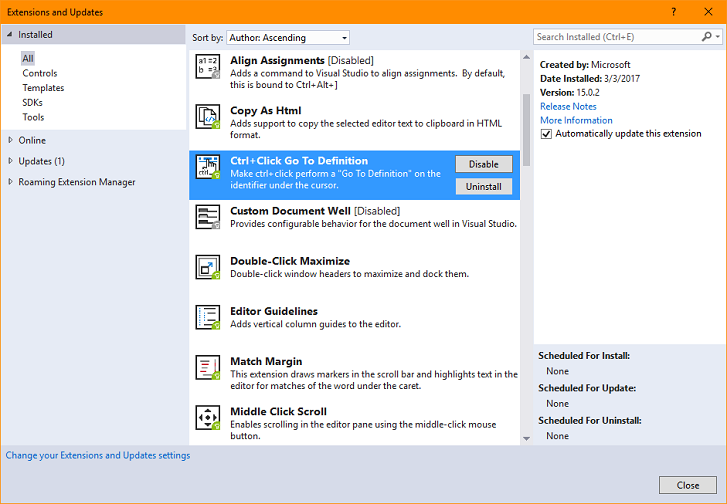Expand the Roaming Extension Manager arrow
Screen dimensions: 727x504
coord(10,182)
